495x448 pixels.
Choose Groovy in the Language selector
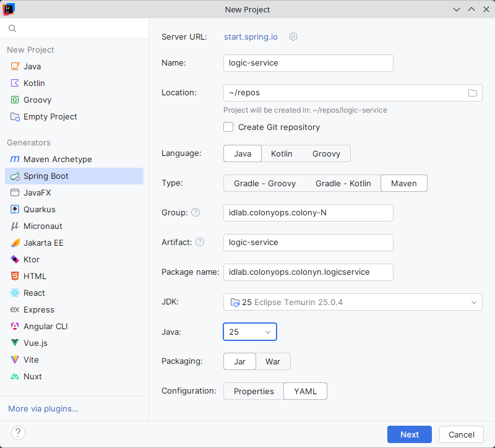click(x=326, y=153)
